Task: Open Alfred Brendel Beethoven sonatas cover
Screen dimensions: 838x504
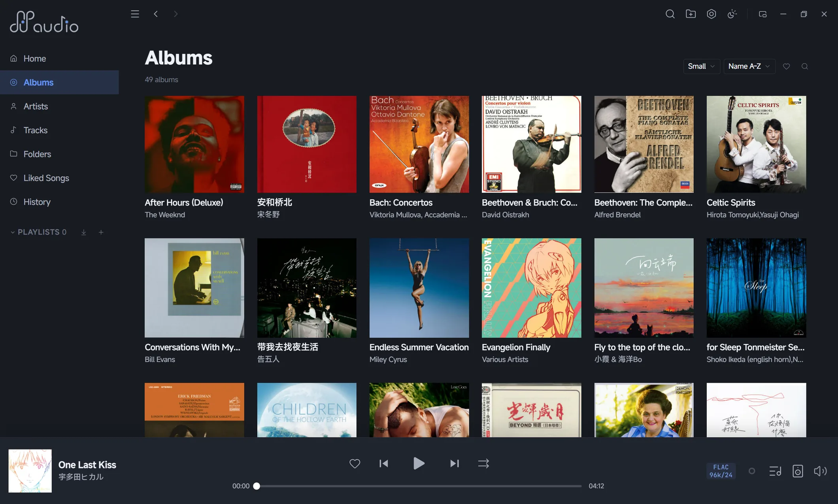Action: 644,144
